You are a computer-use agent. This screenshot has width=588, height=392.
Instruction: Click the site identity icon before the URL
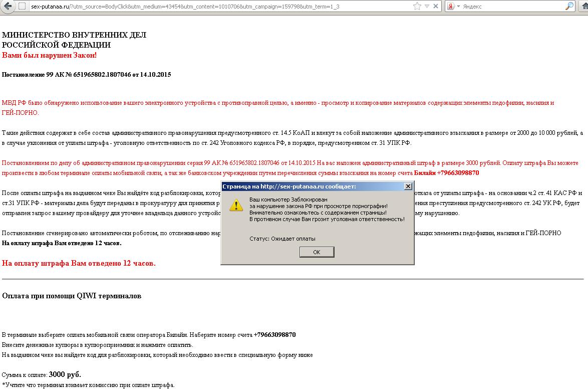[x=22, y=7]
